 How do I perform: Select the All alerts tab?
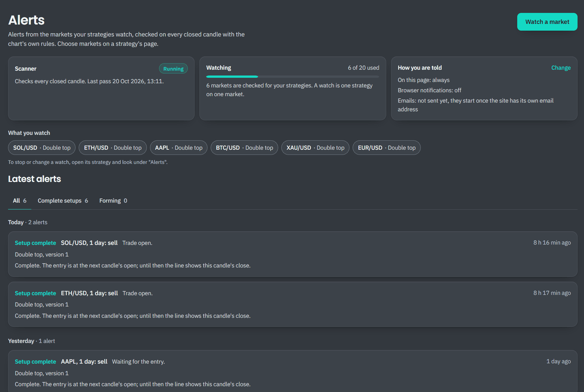point(20,201)
